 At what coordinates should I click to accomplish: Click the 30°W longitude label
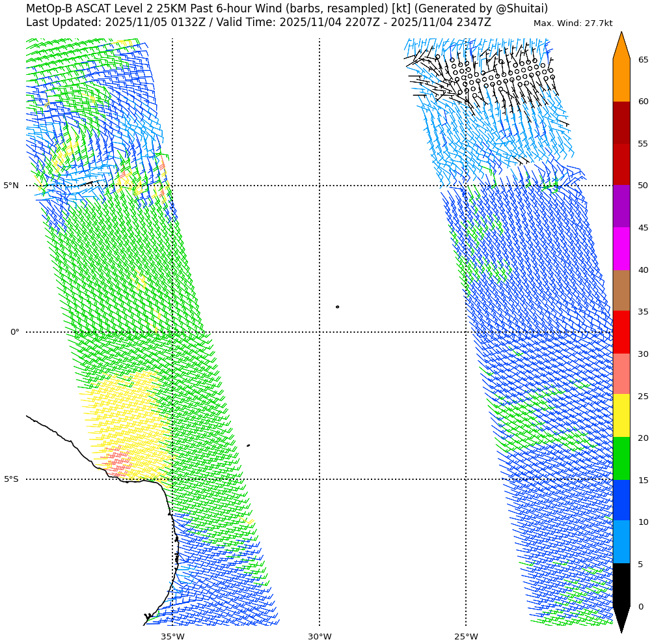[x=319, y=636]
